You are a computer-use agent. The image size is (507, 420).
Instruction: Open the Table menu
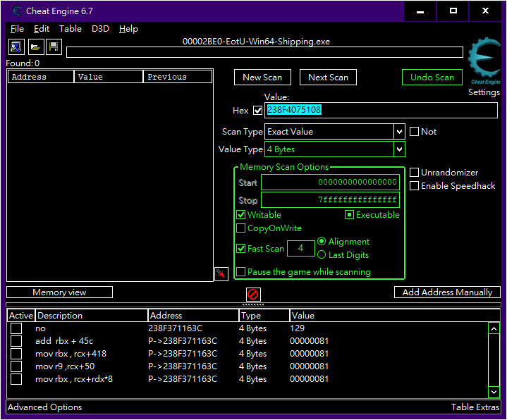(71, 29)
